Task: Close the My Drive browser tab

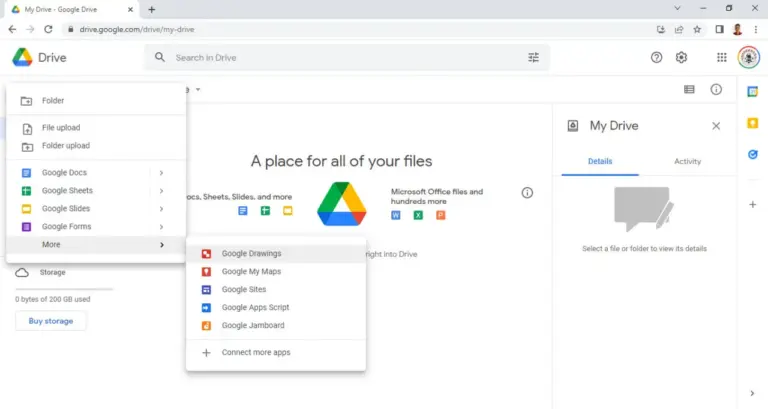Action: tap(130, 9)
